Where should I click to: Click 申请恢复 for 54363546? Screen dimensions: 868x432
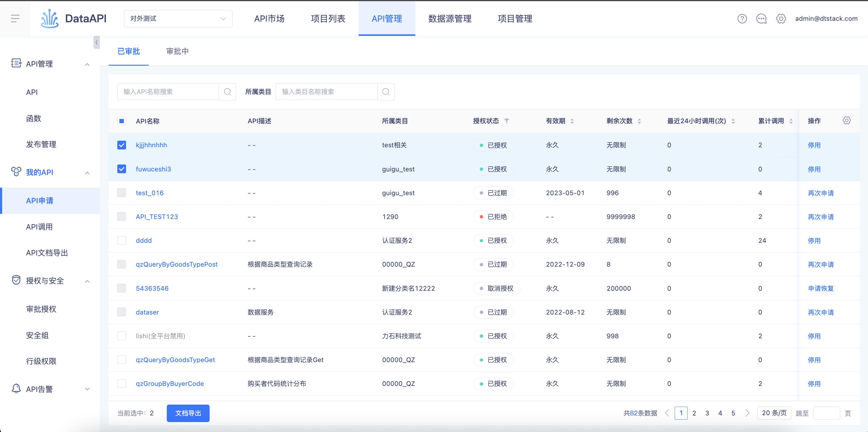pyautogui.click(x=821, y=288)
